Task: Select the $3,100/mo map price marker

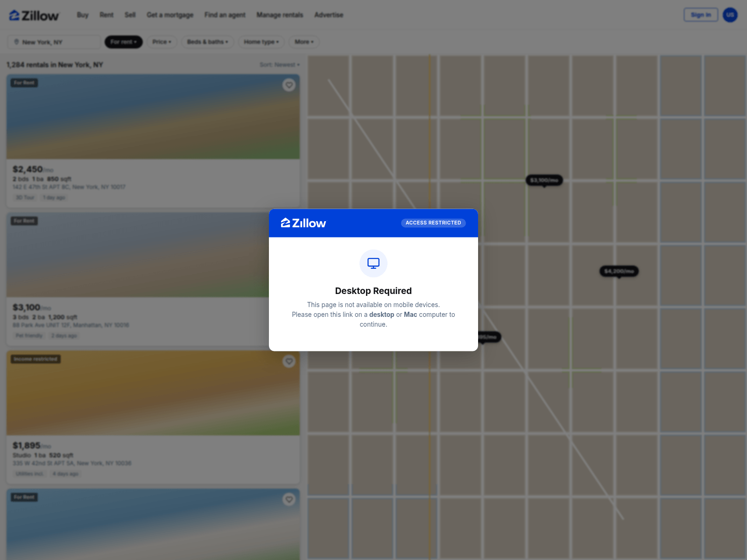Action: (544, 180)
